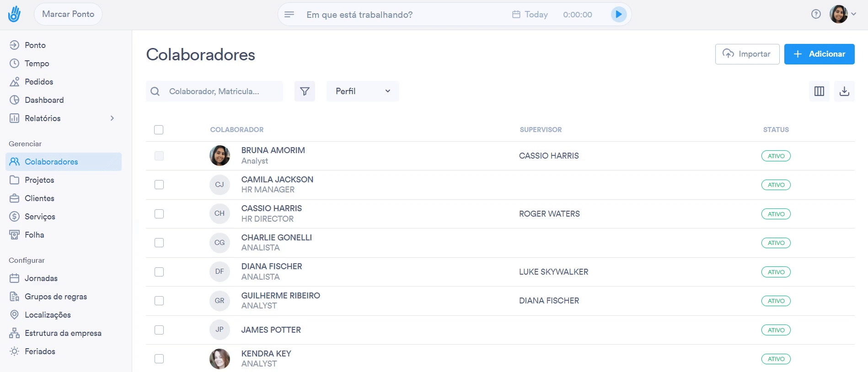Click the app logo hand icon
This screenshot has height=372, width=868.
(x=14, y=14)
